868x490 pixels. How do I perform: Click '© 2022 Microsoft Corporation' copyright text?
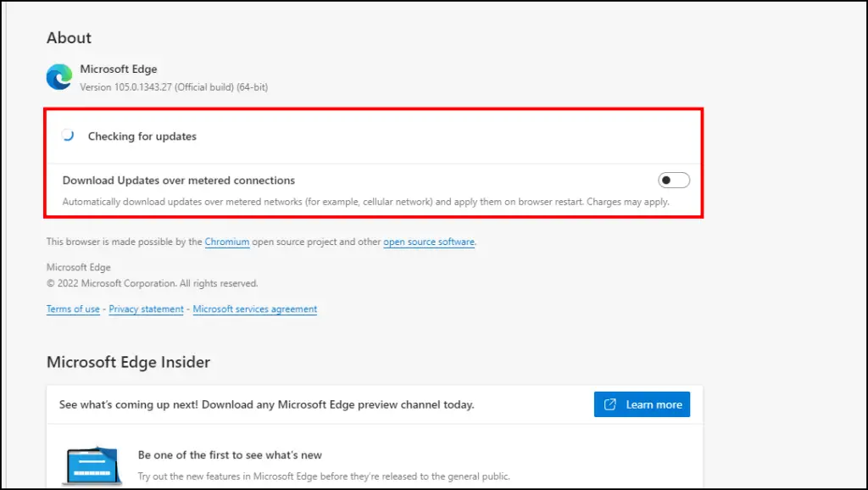(x=153, y=283)
